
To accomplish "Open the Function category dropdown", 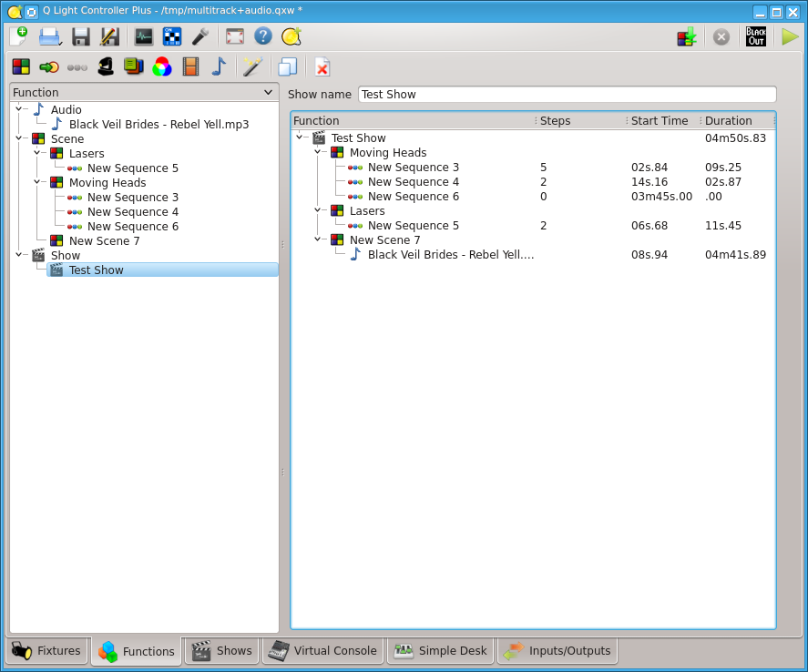I will [269, 92].
